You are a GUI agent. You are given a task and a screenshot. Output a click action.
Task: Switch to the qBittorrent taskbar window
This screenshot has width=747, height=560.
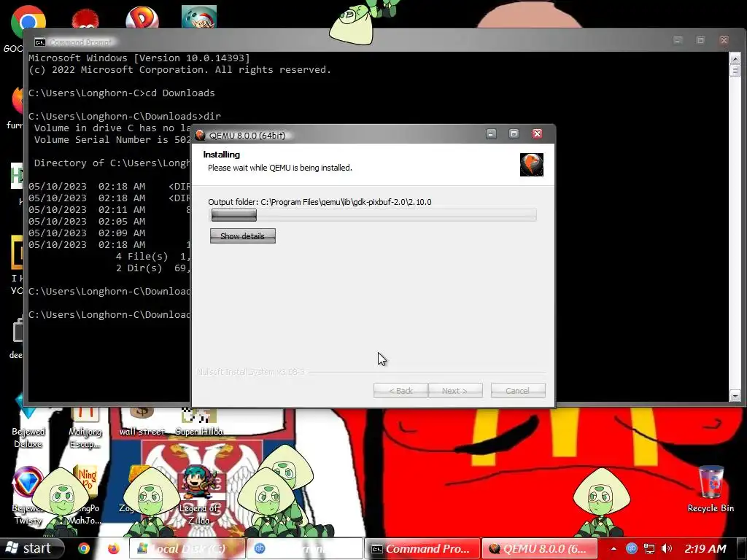(306, 548)
